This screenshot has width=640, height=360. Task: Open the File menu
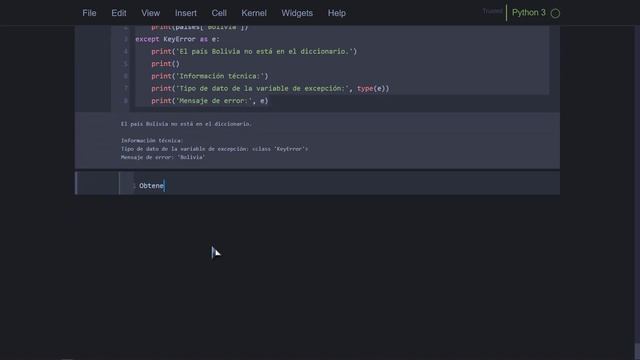click(x=89, y=13)
